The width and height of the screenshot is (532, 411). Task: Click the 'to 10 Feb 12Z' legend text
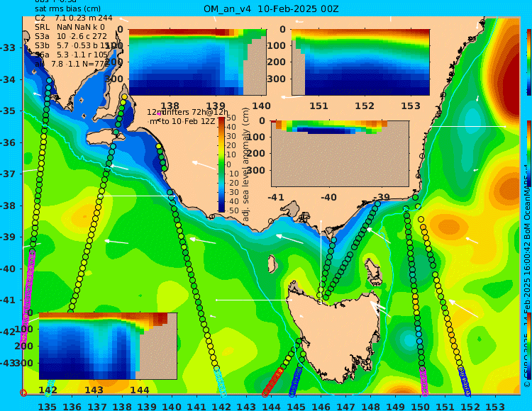pyautogui.click(x=188, y=121)
